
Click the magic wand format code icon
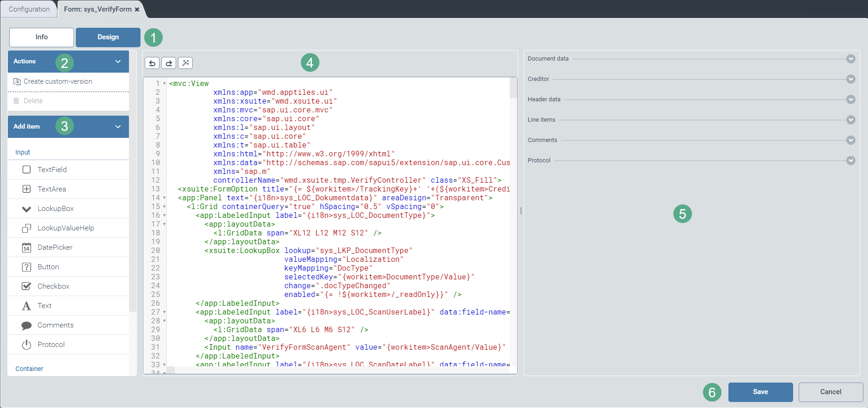click(x=185, y=63)
